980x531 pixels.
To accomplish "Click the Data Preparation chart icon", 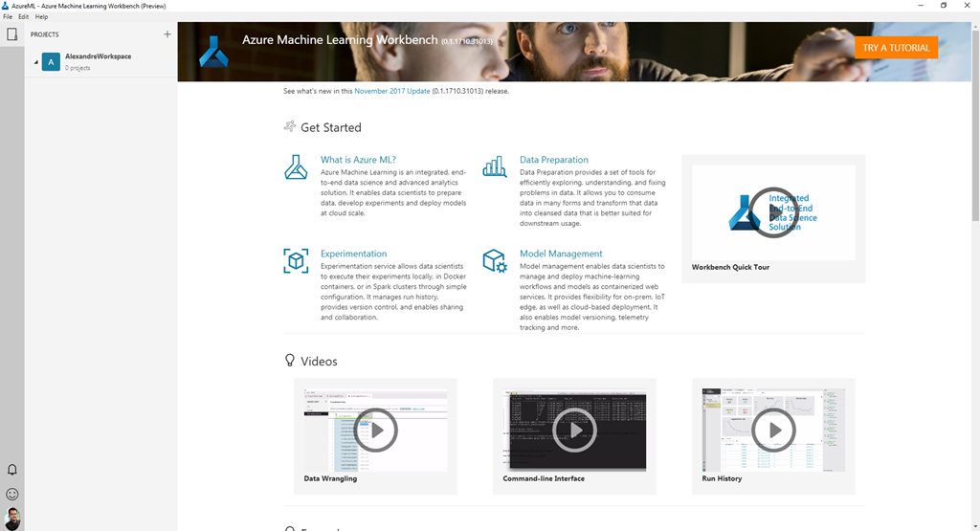I will point(495,166).
